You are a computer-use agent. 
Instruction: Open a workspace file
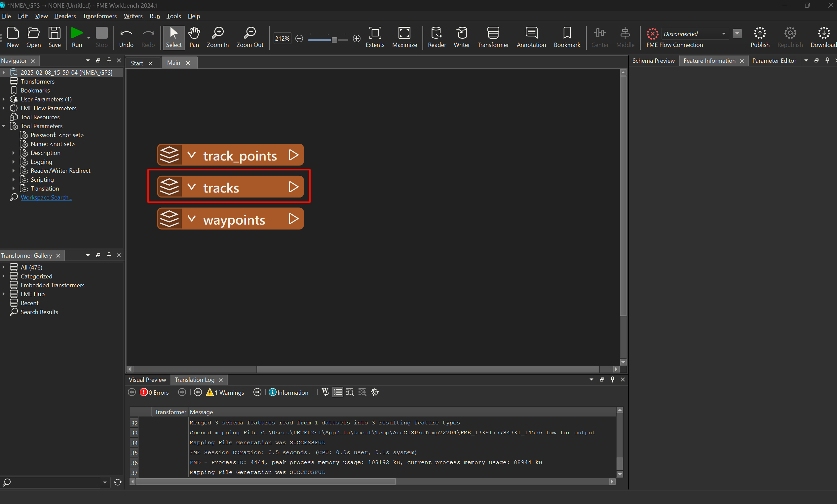click(x=33, y=37)
